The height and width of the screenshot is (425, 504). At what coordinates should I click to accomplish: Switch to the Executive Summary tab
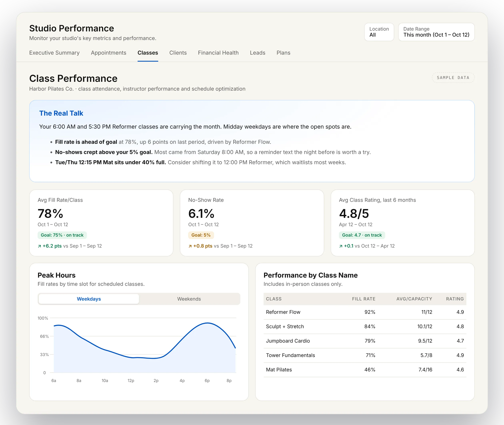54,53
